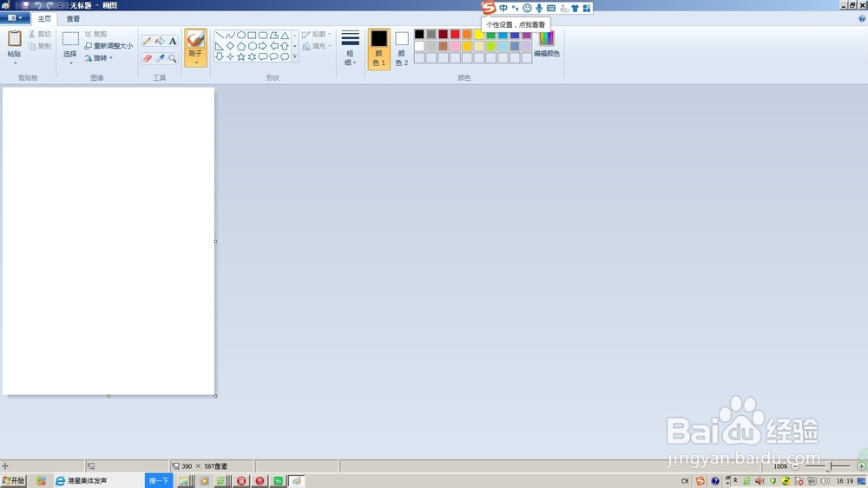This screenshot has height=488, width=868.
Task: Open the quick access toolbar customize arrow
Action: (x=60, y=5)
